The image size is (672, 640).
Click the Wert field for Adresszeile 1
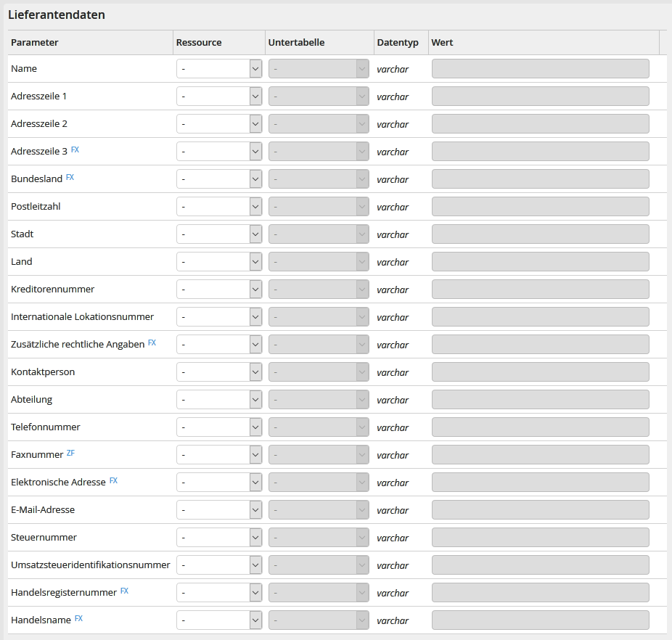pos(540,97)
